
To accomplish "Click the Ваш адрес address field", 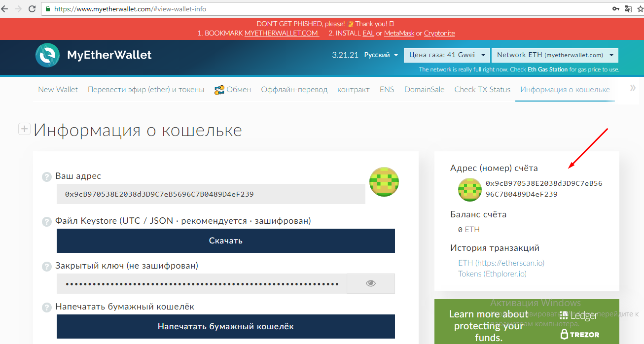I will pyautogui.click(x=211, y=194).
